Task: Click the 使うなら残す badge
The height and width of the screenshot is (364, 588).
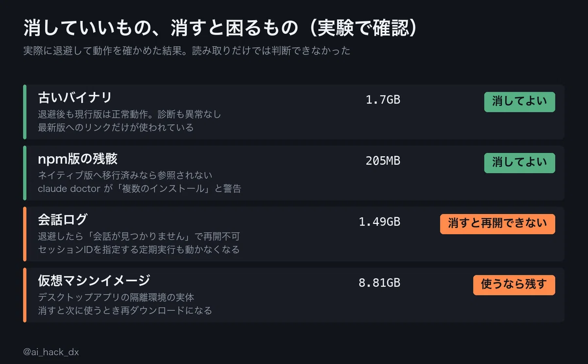Action: click(x=514, y=285)
